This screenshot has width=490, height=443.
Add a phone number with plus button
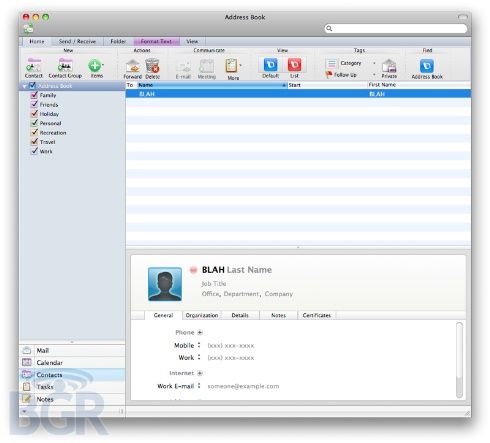tap(200, 332)
